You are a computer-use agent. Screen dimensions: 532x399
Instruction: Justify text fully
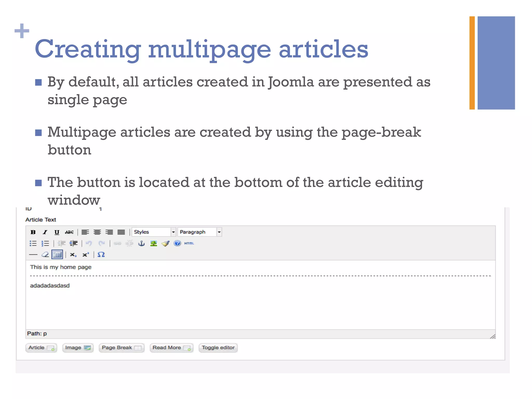[x=121, y=232]
